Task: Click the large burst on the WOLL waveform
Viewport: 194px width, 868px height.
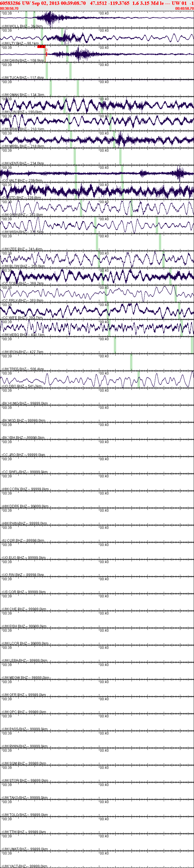Action: coord(50,19)
